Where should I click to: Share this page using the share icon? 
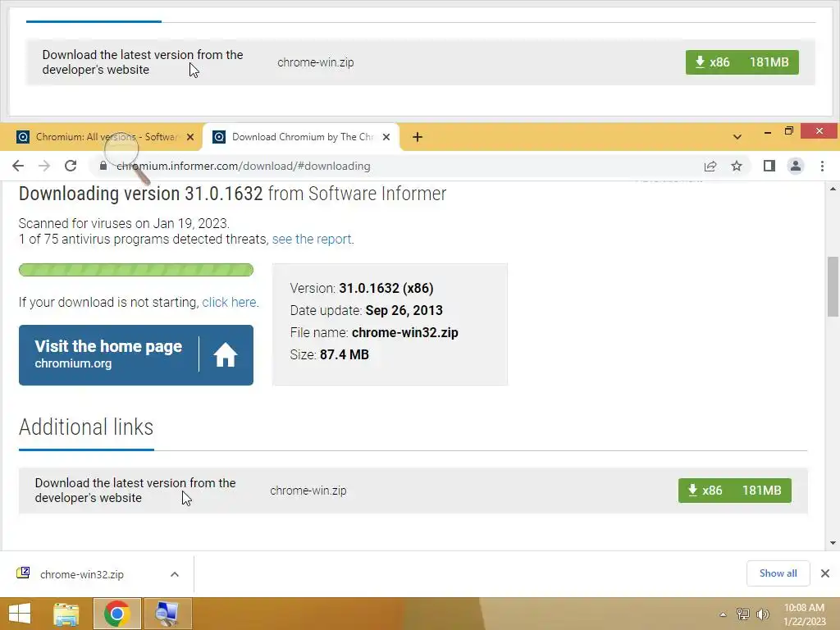click(710, 166)
